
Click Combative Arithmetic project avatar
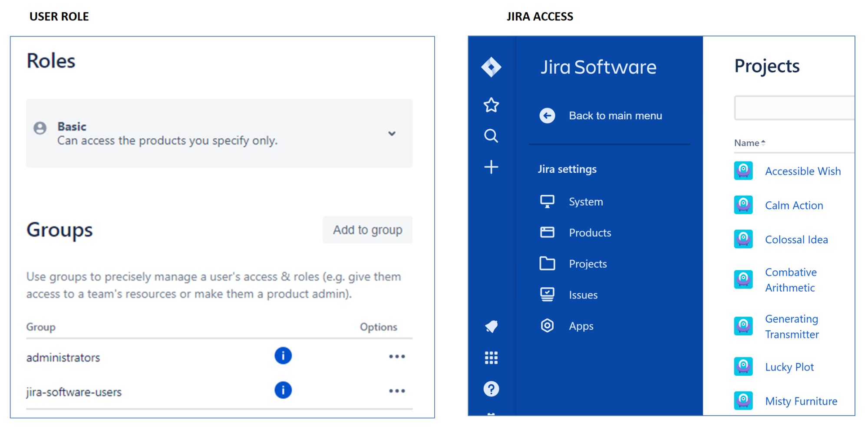(743, 279)
